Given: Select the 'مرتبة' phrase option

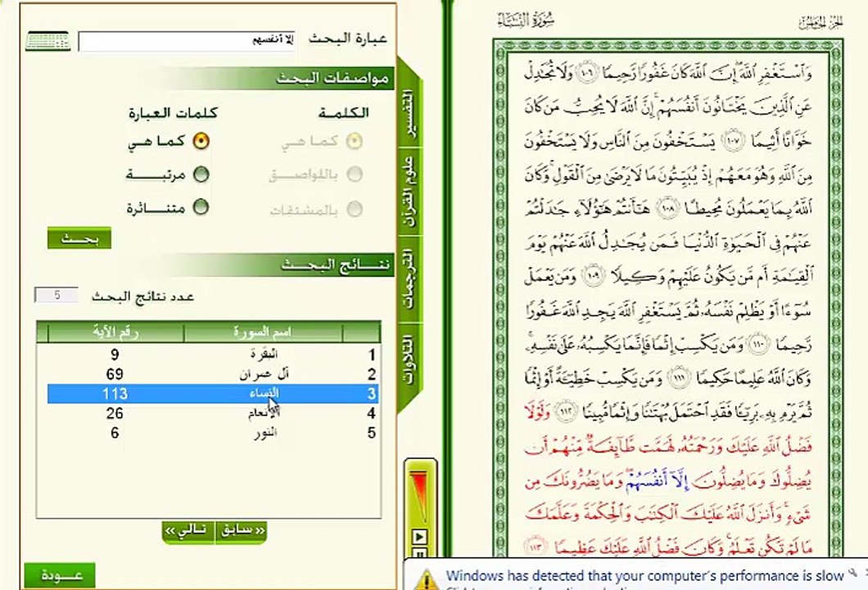Looking at the screenshot, I should coord(201,175).
